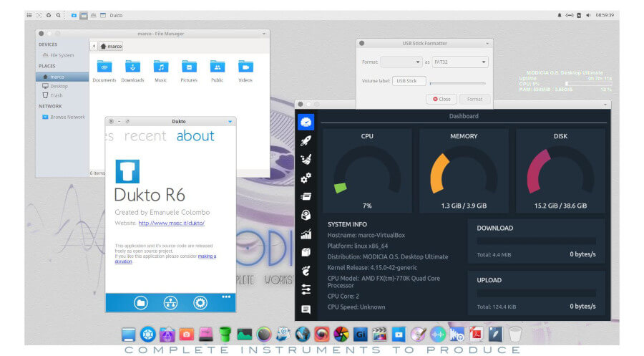
Task: Click Close button in USB Stick Formatter
Action: tap(441, 99)
